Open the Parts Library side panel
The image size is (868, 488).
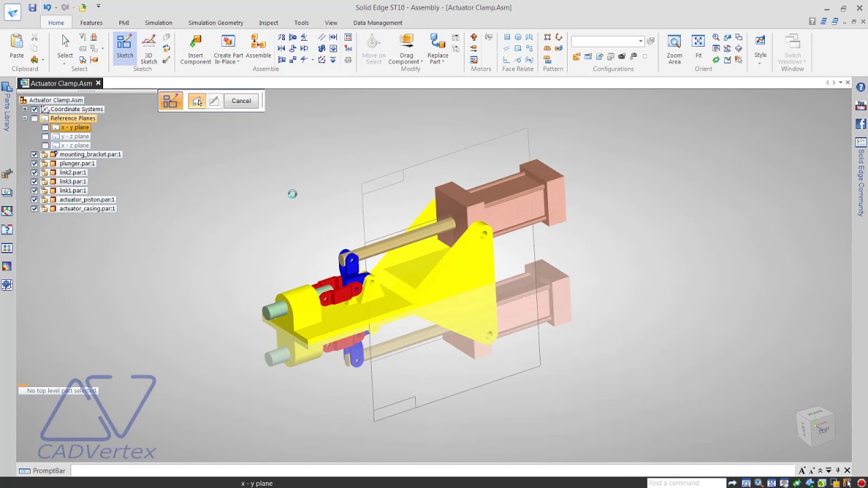(x=7, y=107)
